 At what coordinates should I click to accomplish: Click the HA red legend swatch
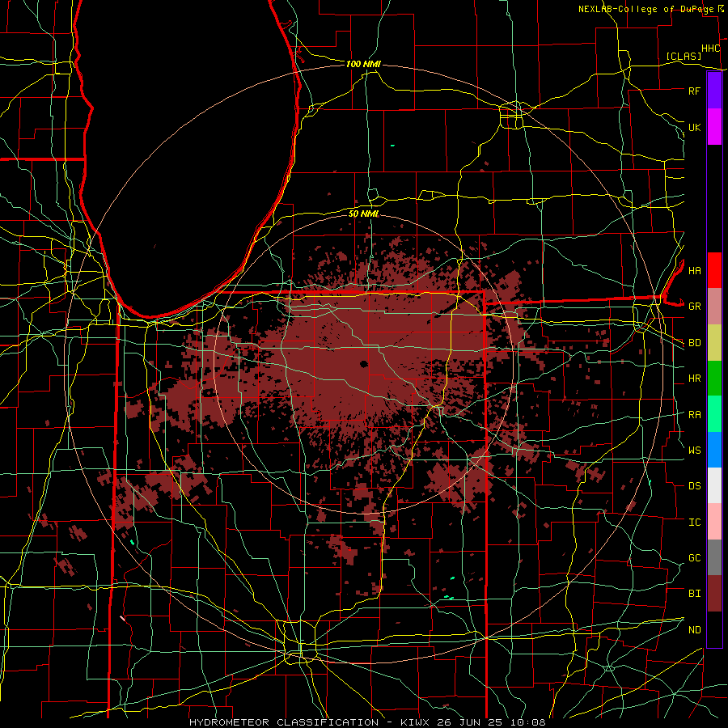714,270
